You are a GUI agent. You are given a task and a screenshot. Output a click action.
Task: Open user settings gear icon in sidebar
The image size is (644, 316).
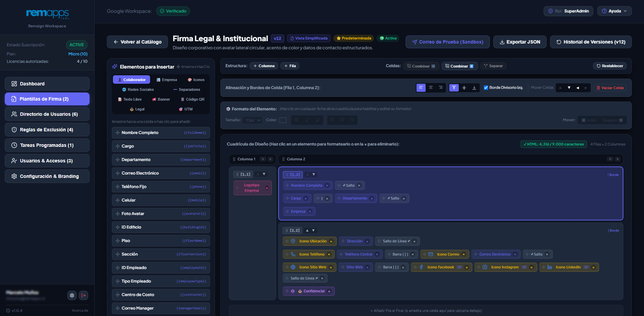coord(72,295)
